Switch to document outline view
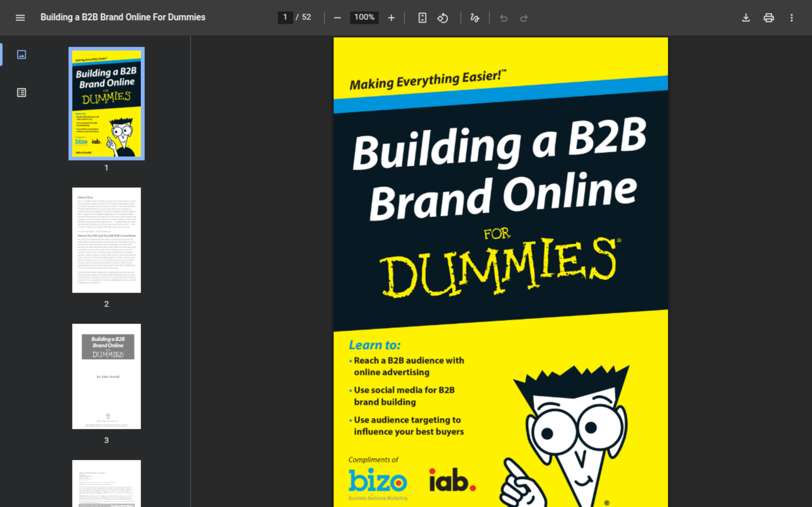 coord(22,93)
